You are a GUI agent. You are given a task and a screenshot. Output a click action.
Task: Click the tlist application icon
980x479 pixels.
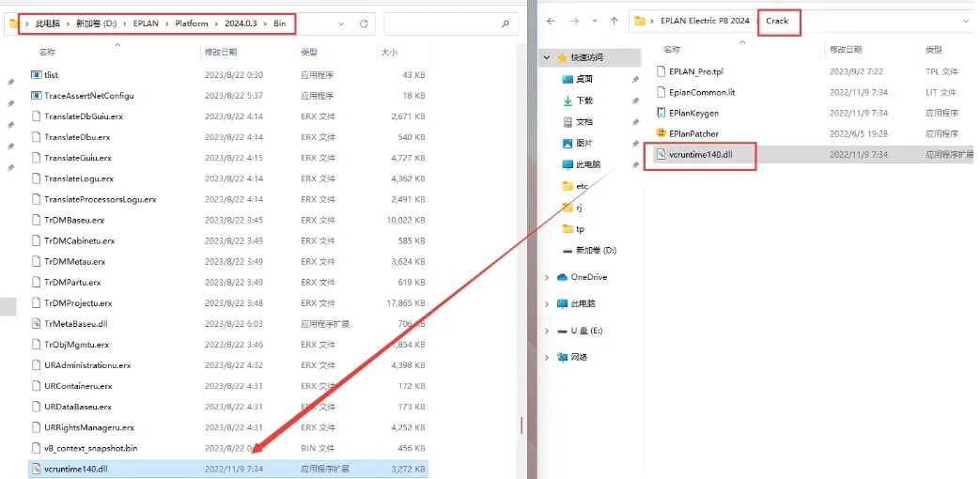pos(36,74)
